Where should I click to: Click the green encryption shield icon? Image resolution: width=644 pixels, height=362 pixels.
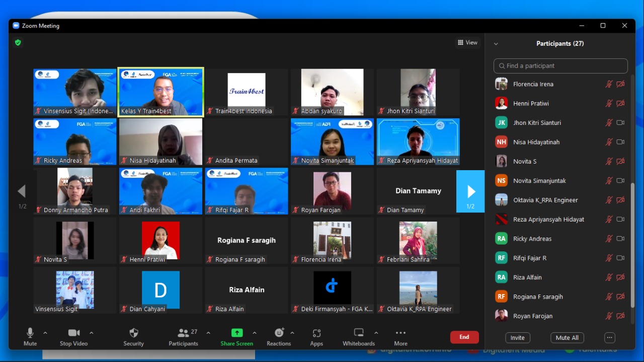(x=18, y=43)
